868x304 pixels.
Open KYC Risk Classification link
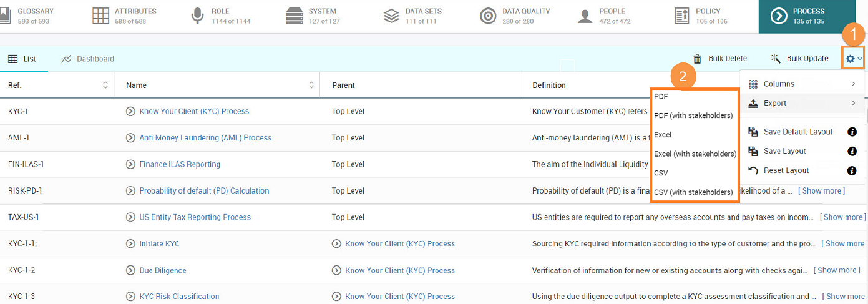179,297
